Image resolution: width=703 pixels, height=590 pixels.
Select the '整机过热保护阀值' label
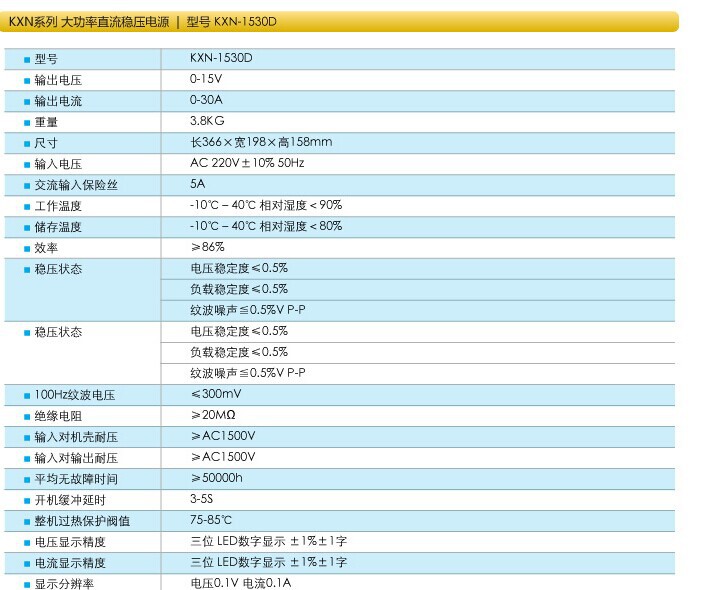tap(82, 521)
